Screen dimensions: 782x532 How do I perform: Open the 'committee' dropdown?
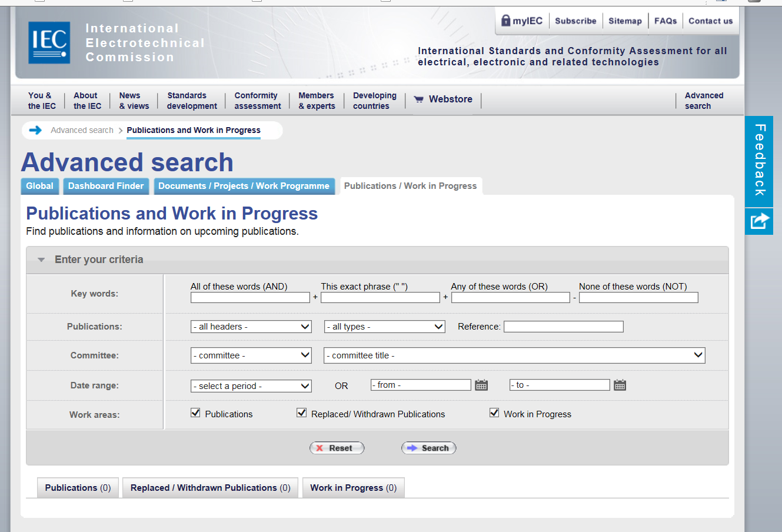point(251,355)
